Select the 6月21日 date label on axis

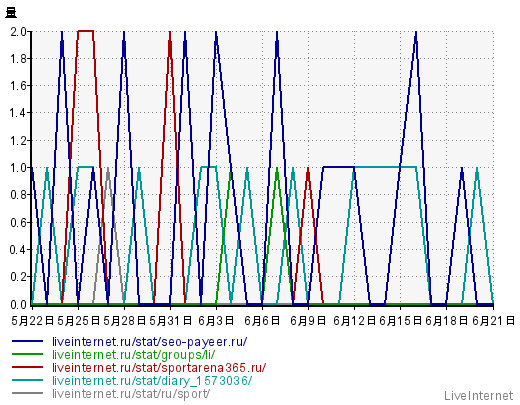[x=493, y=321]
